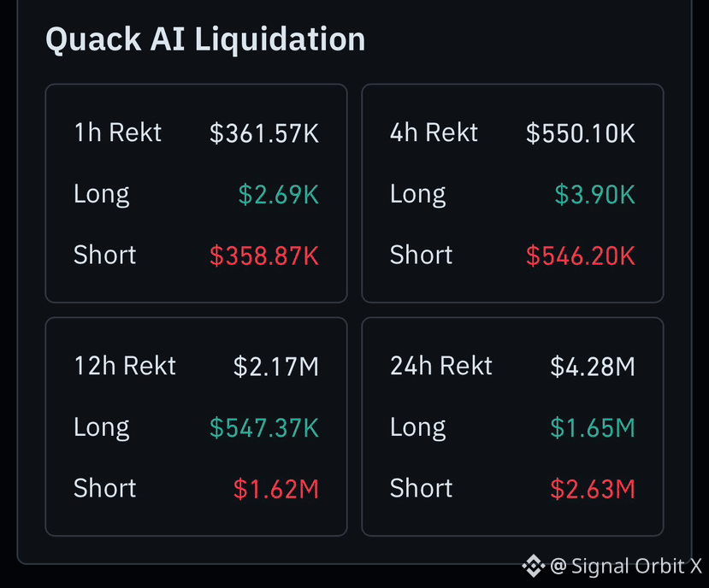Click the 24h Rekt card label

click(440, 366)
